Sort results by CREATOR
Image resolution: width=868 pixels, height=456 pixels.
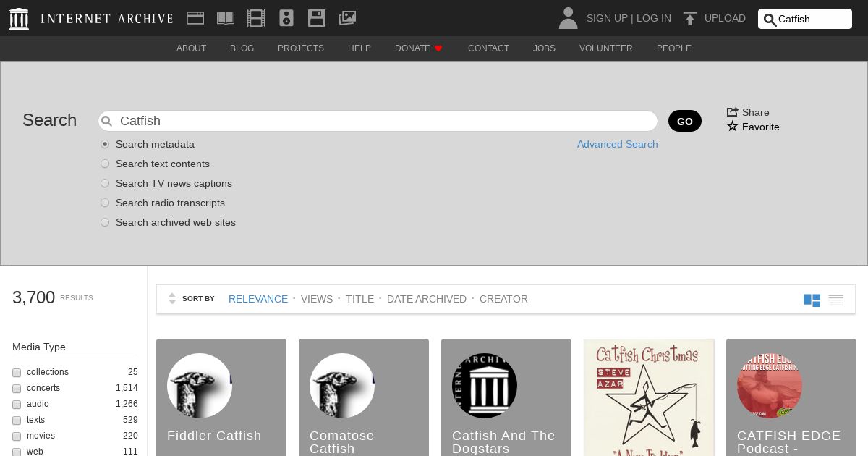click(503, 299)
